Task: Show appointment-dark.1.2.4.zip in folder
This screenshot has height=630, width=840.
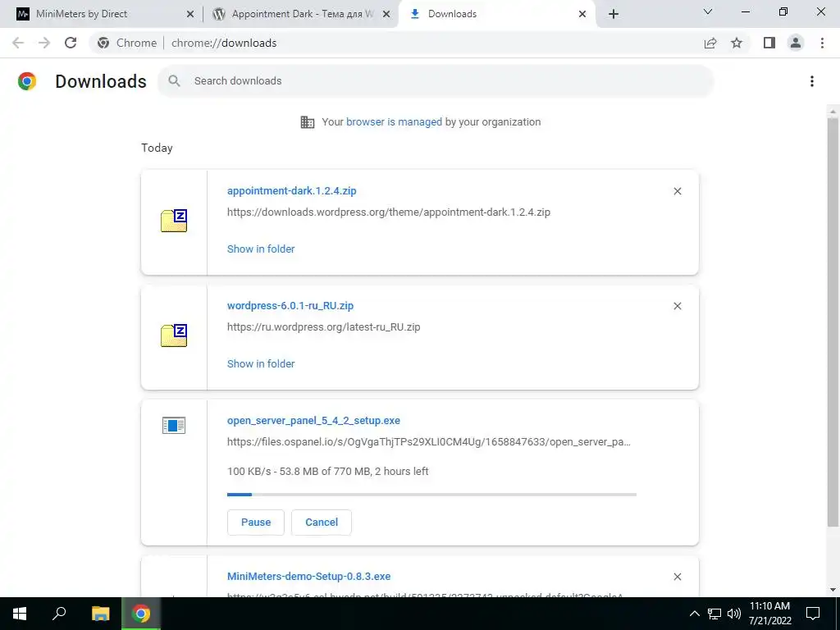Action: tap(261, 249)
